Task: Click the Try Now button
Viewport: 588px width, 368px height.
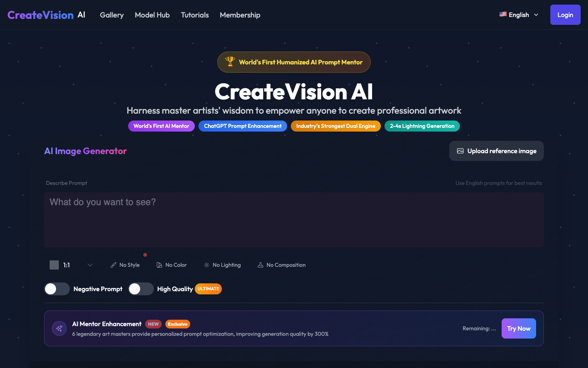Action: [x=519, y=328]
